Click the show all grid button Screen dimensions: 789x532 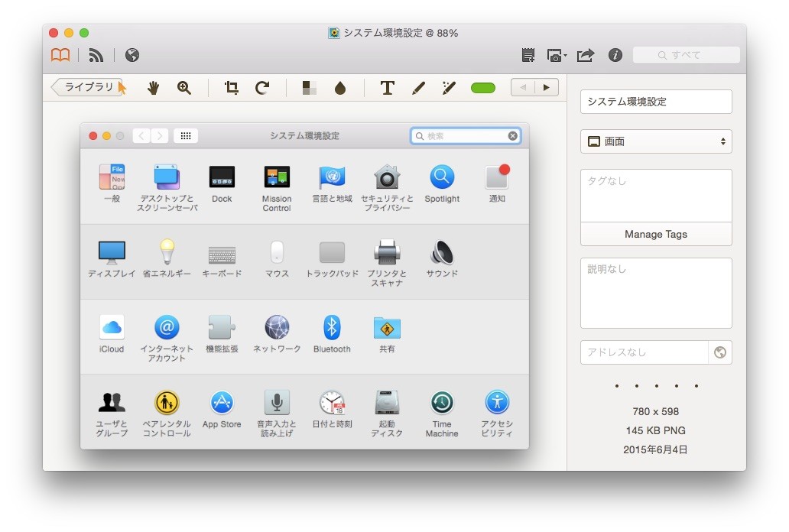click(186, 136)
